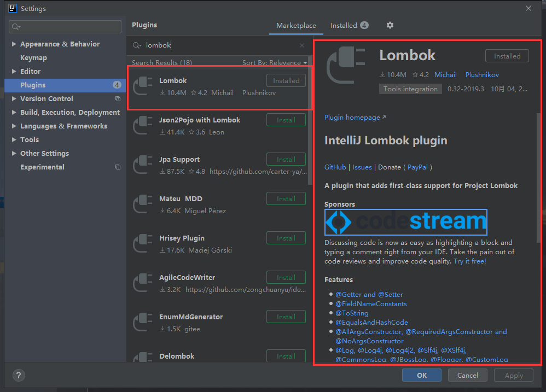Click the Lombok plugin icon in results list

(143, 86)
